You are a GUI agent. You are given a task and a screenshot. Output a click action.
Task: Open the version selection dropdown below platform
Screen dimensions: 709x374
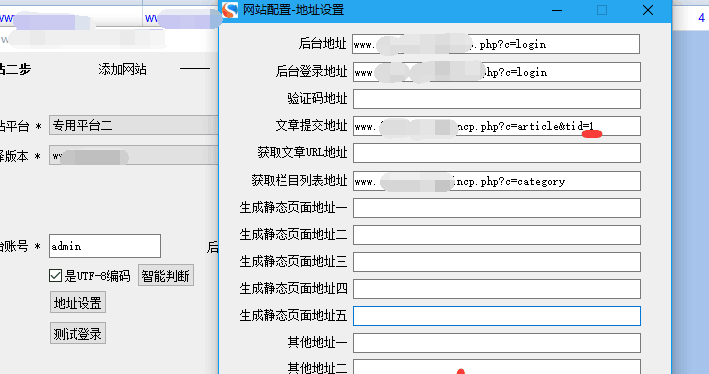point(133,156)
